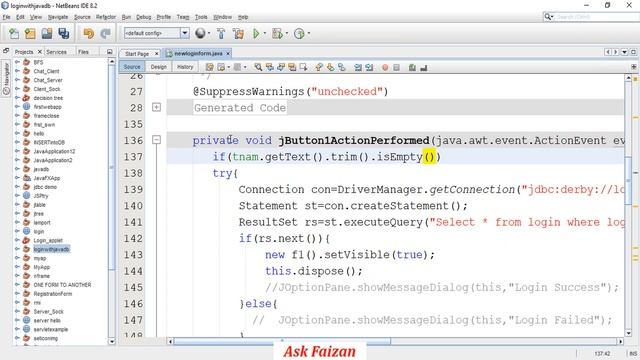The image size is (640, 360).
Task: Open the Run Project dropdown arrow
Action: (x=264, y=33)
